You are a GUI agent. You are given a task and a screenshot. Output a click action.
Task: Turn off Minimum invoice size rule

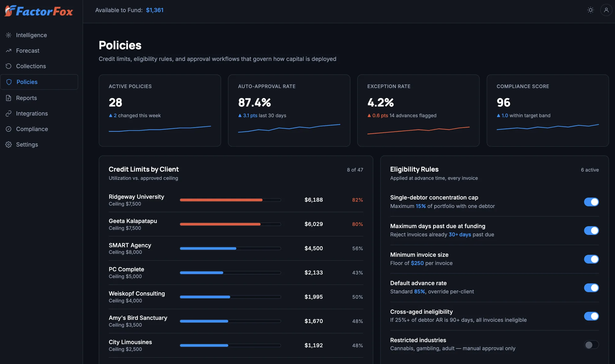pos(591,259)
